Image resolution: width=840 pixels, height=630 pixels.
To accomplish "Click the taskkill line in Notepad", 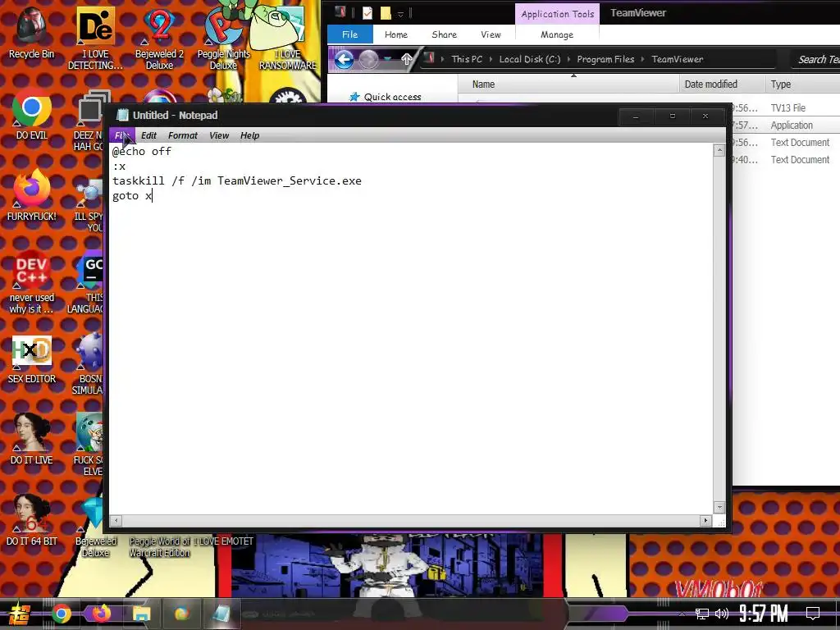I will pyautogui.click(x=237, y=181).
